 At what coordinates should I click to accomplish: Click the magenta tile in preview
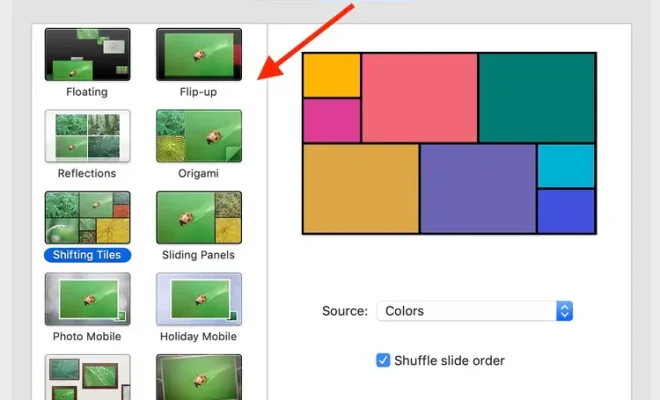coord(332,121)
